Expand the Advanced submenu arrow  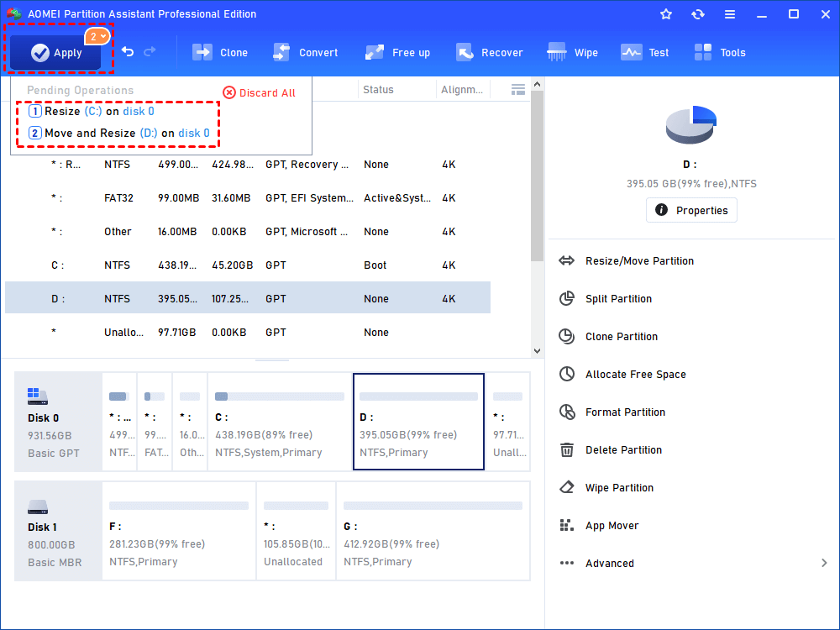824,563
